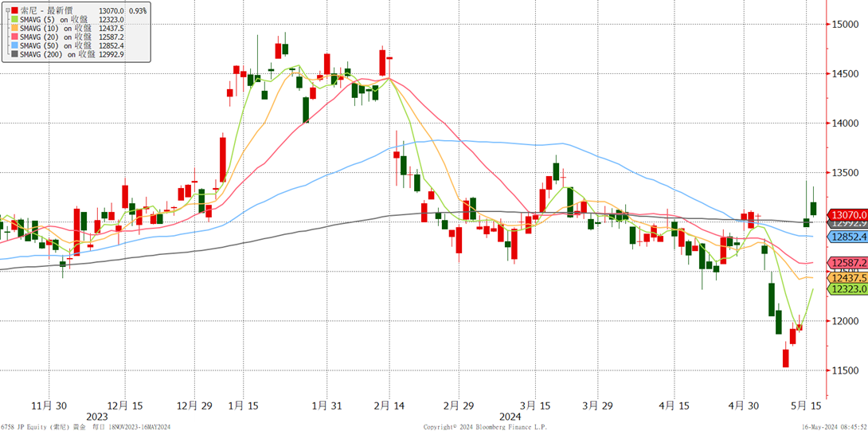Click the pink 12587.2 price tag on axis
The image size is (868, 431).
click(x=847, y=263)
